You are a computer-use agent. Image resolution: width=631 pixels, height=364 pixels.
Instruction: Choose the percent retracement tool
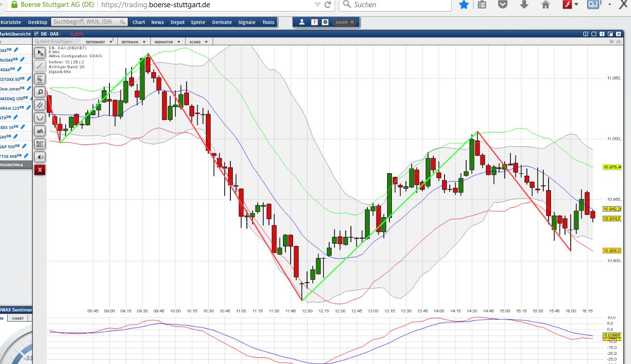click(40, 78)
